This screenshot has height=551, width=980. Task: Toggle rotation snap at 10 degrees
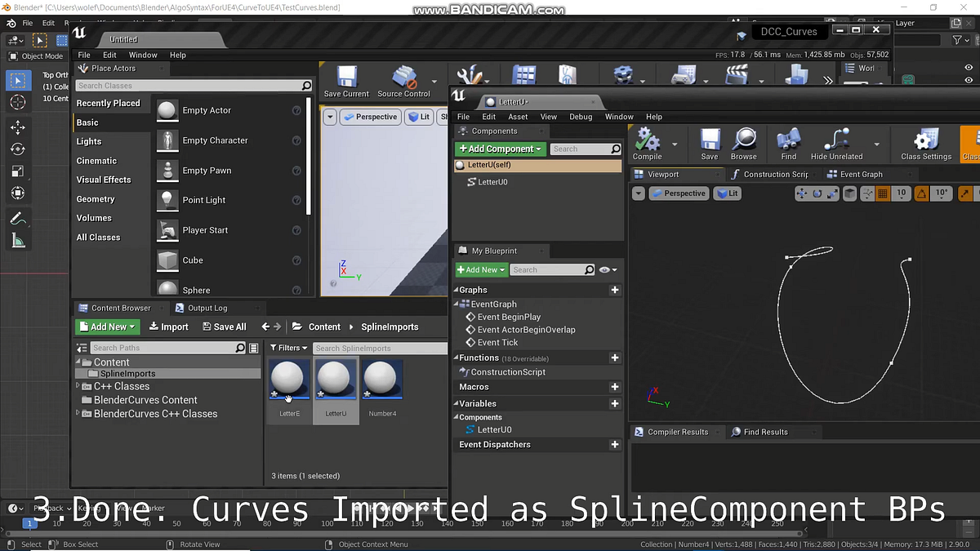click(x=941, y=193)
